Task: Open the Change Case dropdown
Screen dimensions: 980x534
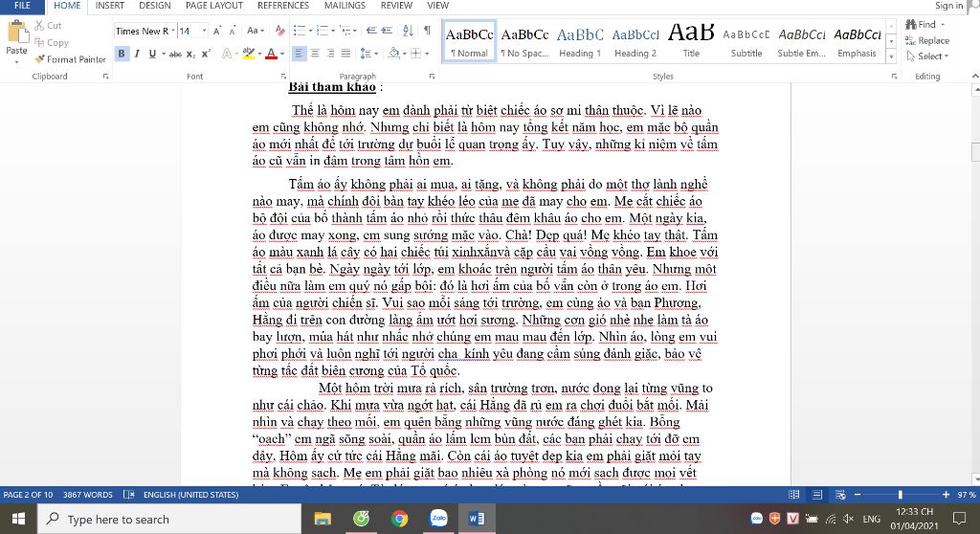Action: pos(256,31)
